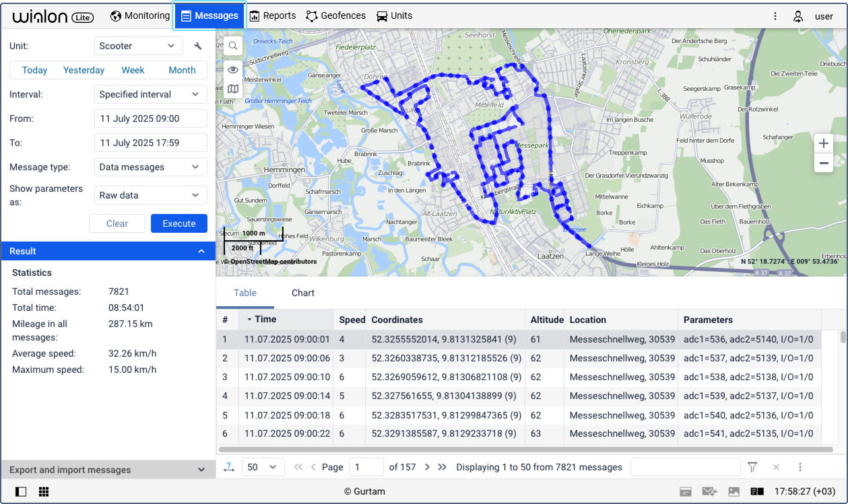The width and height of the screenshot is (848, 504).
Task: Open unit properties wrench icon
Action: coord(197,46)
